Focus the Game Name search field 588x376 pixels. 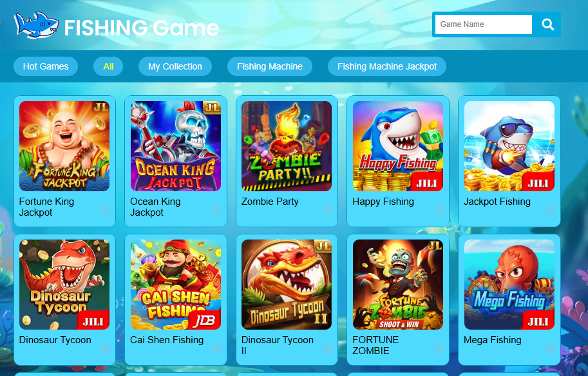pyautogui.click(x=484, y=24)
